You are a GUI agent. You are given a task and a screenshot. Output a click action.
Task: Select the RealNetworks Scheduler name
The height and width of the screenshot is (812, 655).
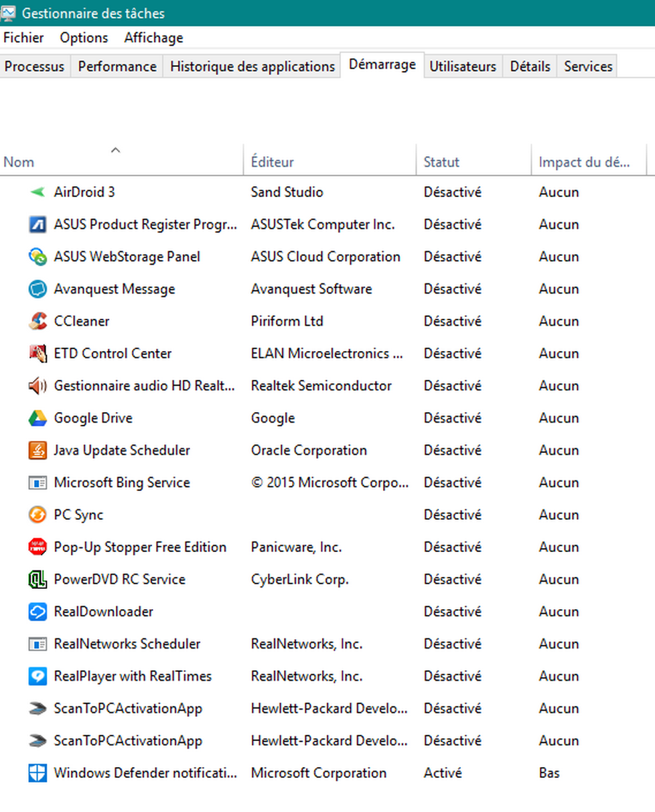pyautogui.click(x=127, y=644)
